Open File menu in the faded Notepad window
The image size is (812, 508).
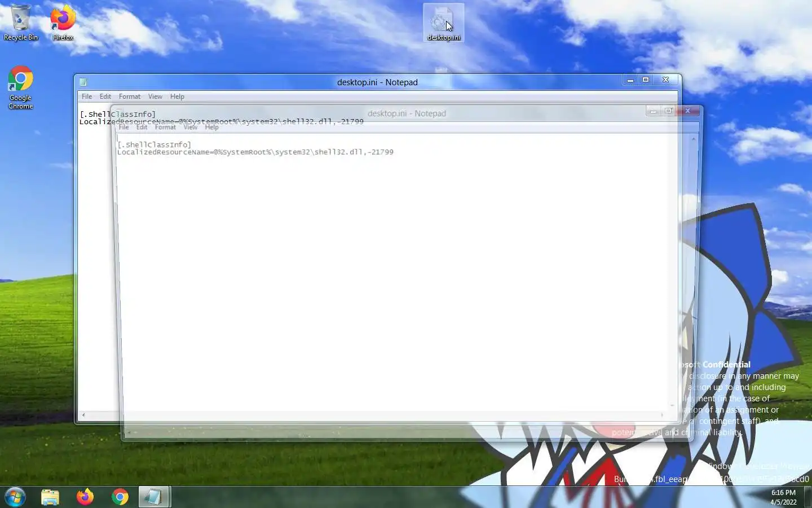point(123,127)
